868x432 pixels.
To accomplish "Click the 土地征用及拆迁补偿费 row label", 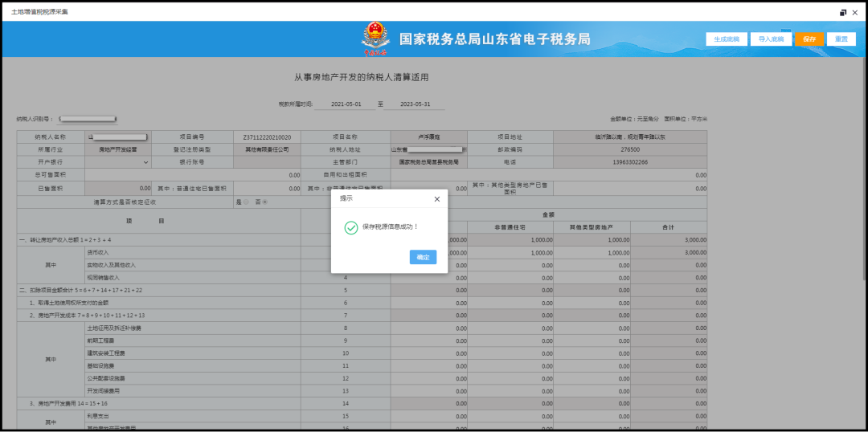I will tap(114, 328).
